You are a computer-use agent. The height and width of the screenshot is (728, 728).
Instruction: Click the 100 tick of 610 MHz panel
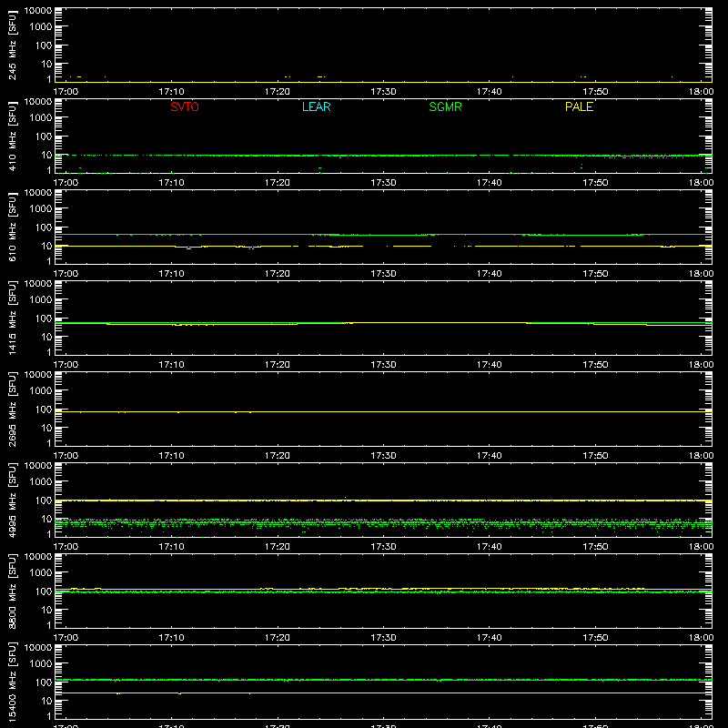tap(44, 227)
